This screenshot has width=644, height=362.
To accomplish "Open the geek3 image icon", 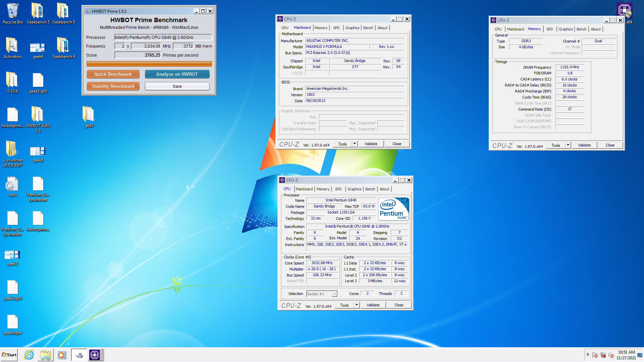I will tap(12, 257).
